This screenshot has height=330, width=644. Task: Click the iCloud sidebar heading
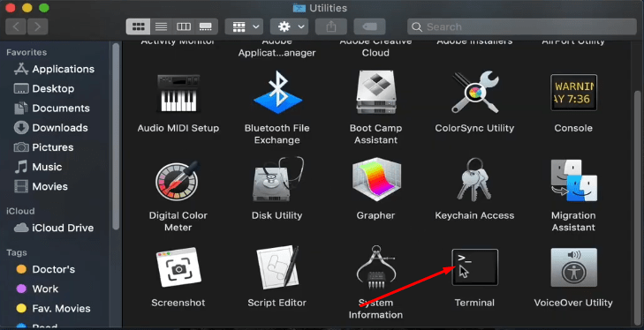[x=20, y=211]
